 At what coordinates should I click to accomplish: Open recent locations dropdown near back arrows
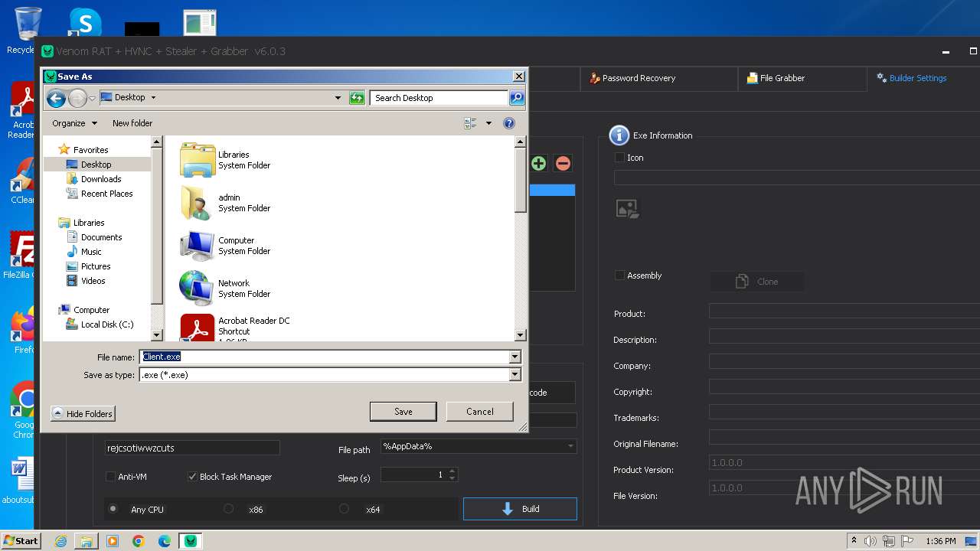[x=92, y=98]
